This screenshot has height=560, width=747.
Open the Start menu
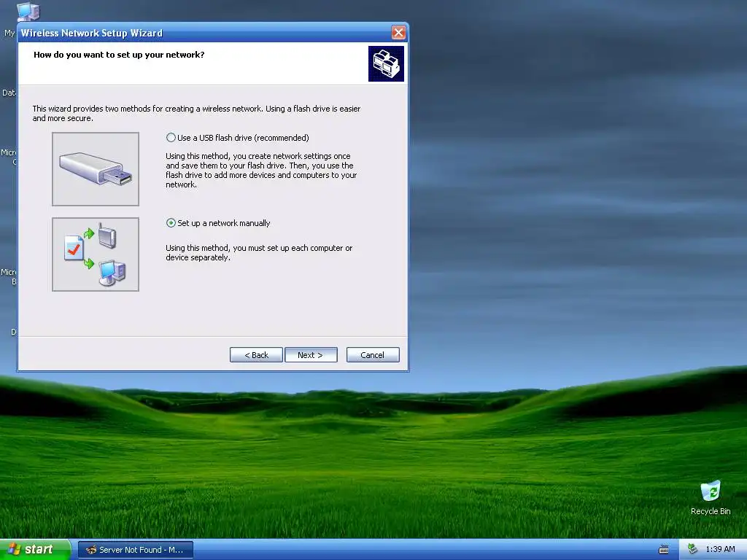pyautogui.click(x=35, y=549)
